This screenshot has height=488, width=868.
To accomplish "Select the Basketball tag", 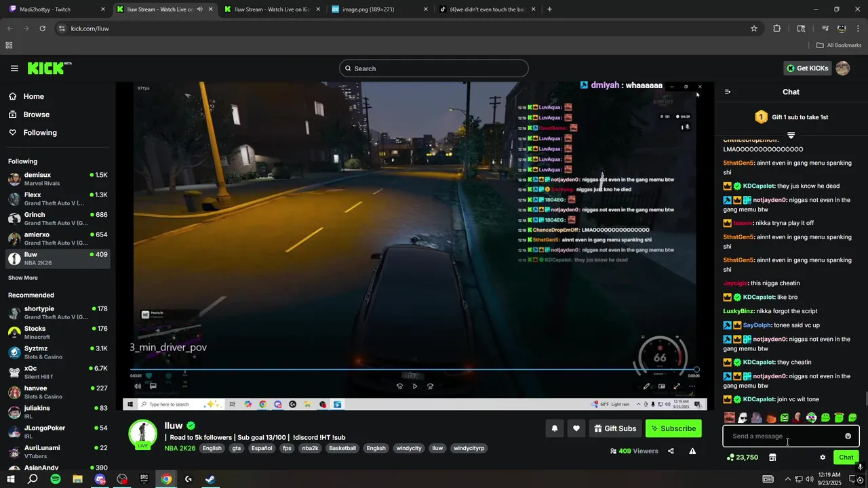I will tap(342, 448).
